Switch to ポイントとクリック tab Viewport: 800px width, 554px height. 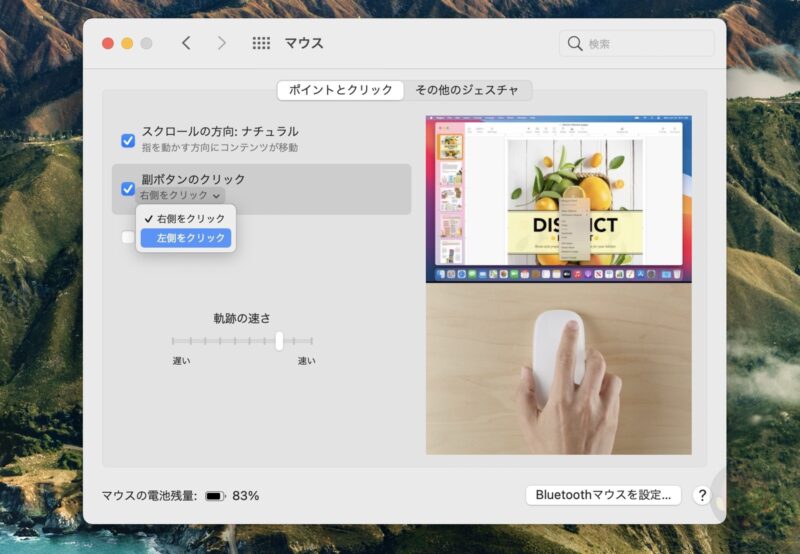[x=340, y=90]
